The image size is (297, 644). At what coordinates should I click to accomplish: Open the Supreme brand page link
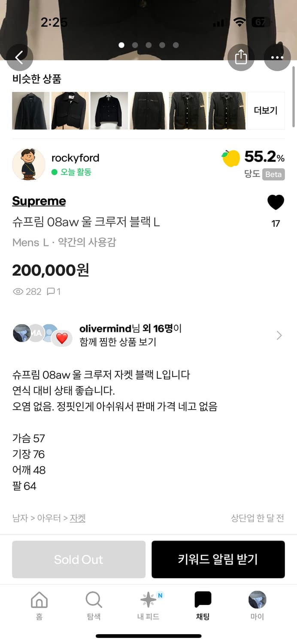[39, 201]
